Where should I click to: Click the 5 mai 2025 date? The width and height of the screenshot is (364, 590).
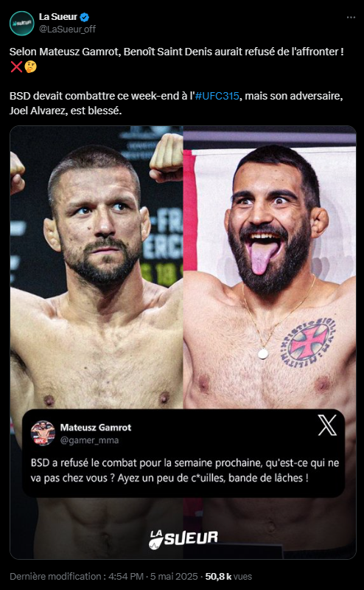tap(174, 577)
